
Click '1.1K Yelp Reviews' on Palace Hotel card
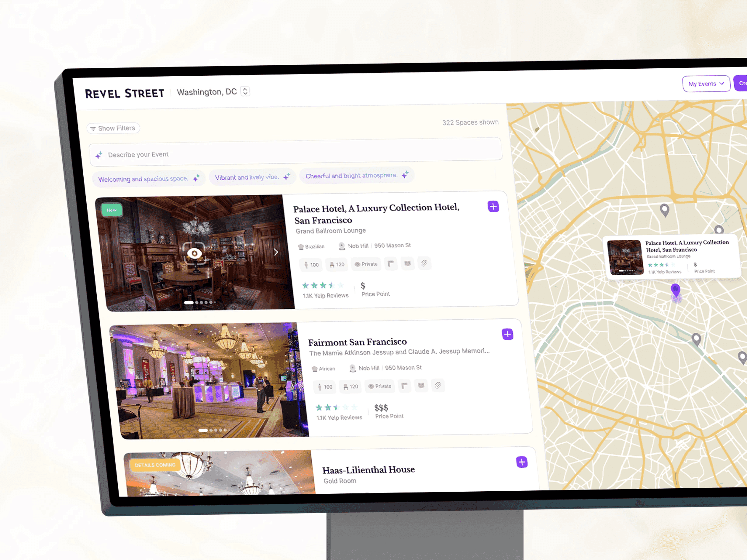(326, 296)
